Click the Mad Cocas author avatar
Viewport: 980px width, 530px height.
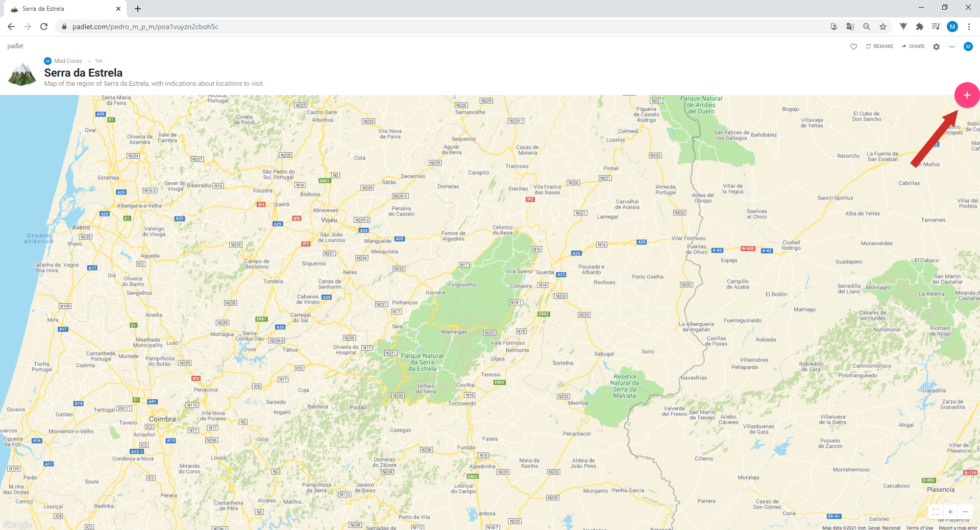click(47, 61)
